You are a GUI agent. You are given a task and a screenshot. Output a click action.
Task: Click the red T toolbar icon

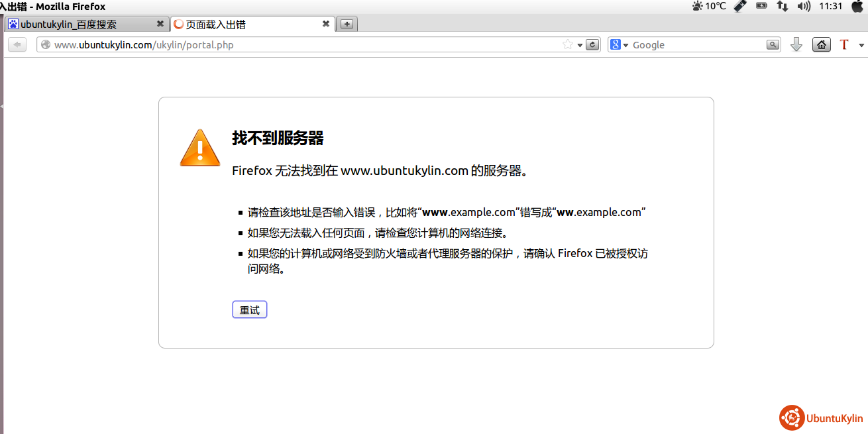click(x=844, y=45)
